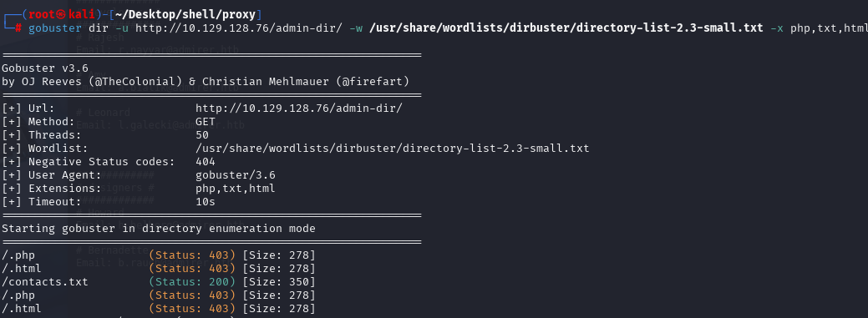Screen dimensions: 868x318
Task: Click the gobuster command word
Action: tap(55, 28)
